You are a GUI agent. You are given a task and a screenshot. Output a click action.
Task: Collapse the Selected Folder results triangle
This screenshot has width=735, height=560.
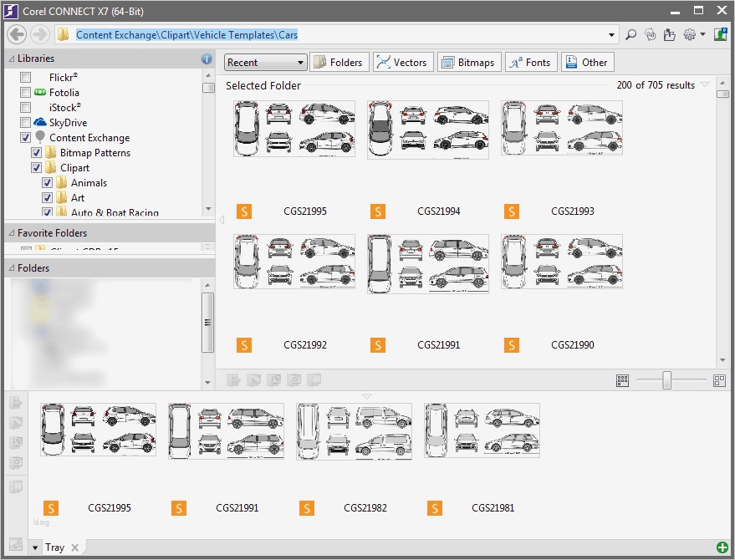[x=705, y=84]
